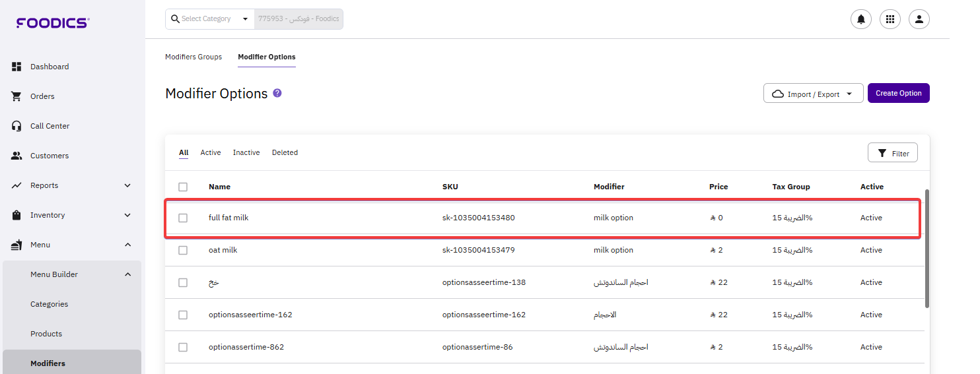
Task: Click the Customers people icon
Action: (17, 156)
